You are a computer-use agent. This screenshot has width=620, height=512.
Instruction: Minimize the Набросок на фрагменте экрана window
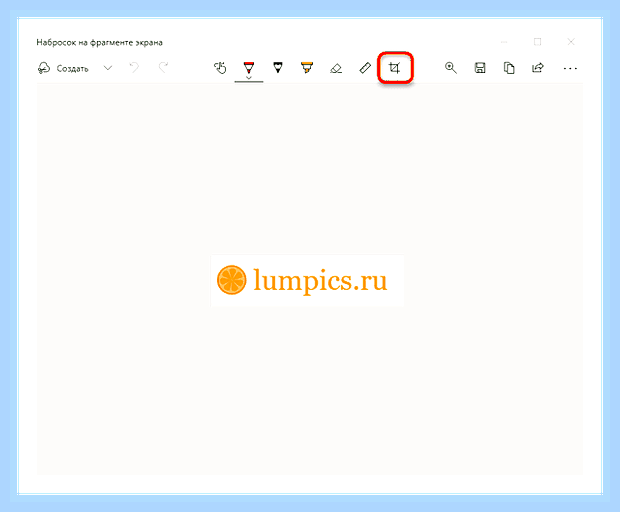tap(504, 42)
